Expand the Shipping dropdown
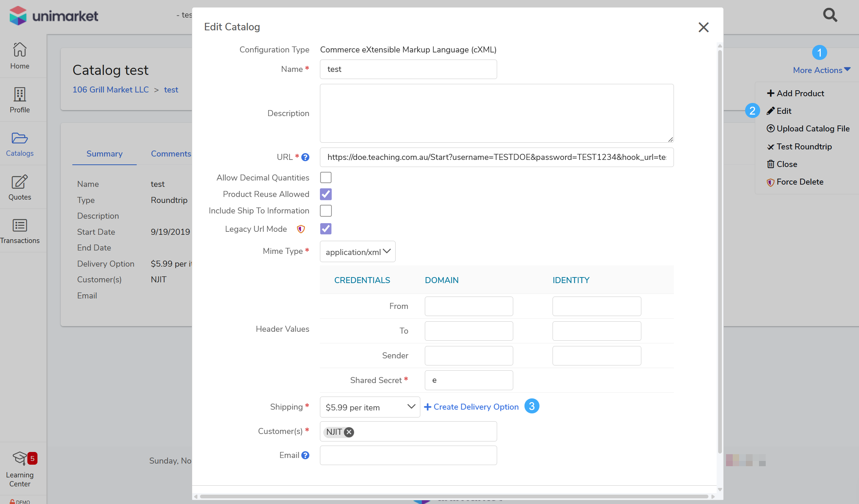859x504 pixels. click(370, 407)
